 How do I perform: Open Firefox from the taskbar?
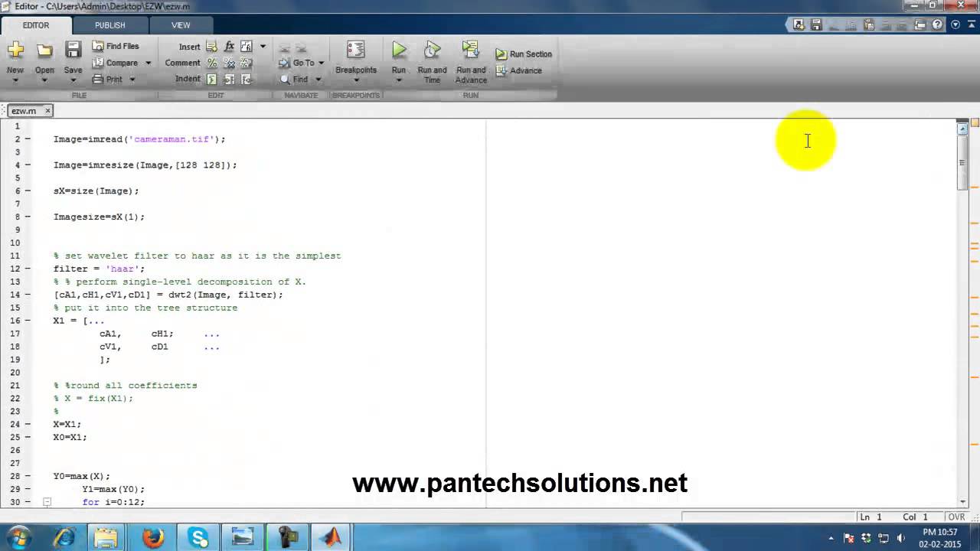click(x=153, y=537)
